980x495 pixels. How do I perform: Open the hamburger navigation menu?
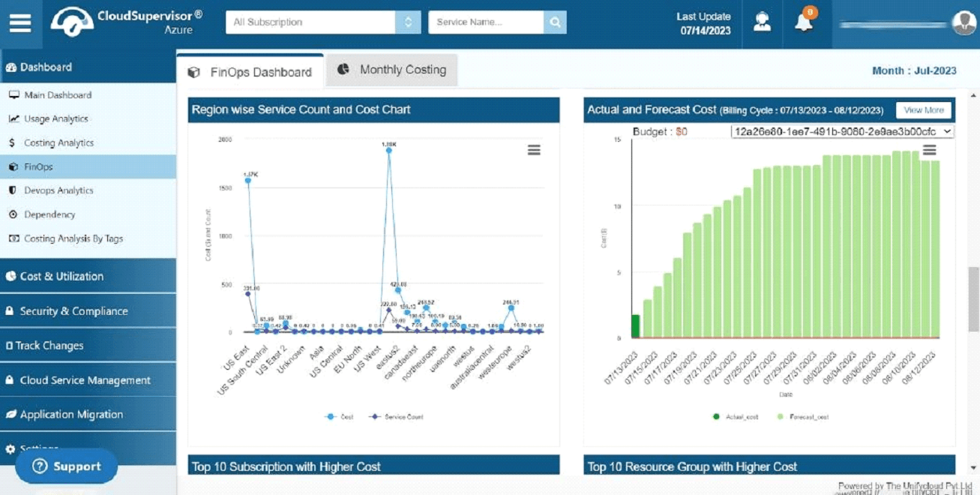20,23
